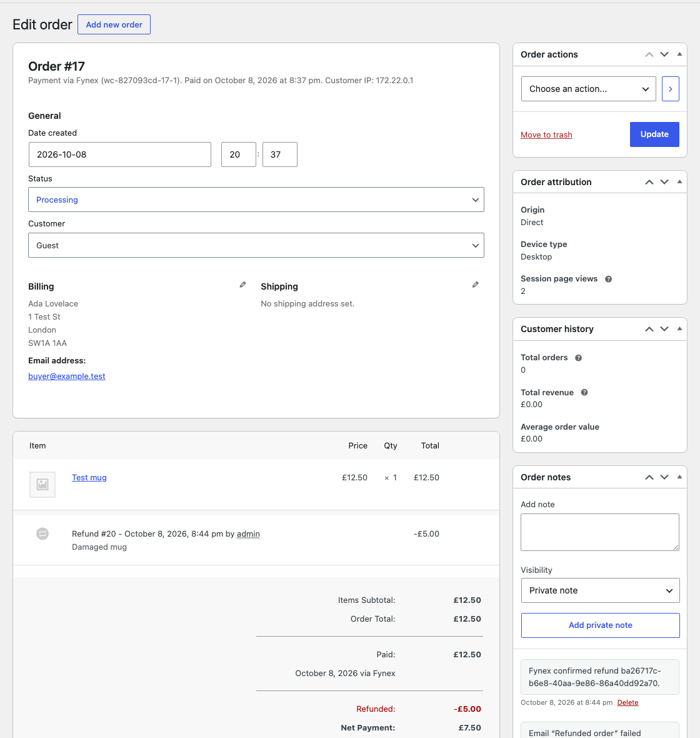Click the Add new order button

[114, 24]
